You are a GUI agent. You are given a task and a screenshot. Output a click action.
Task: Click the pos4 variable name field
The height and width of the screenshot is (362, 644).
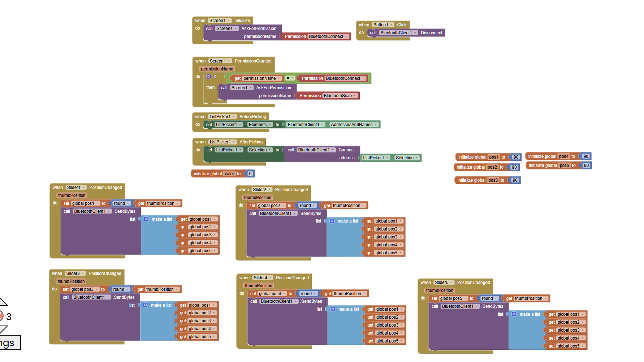pyautogui.click(x=564, y=156)
